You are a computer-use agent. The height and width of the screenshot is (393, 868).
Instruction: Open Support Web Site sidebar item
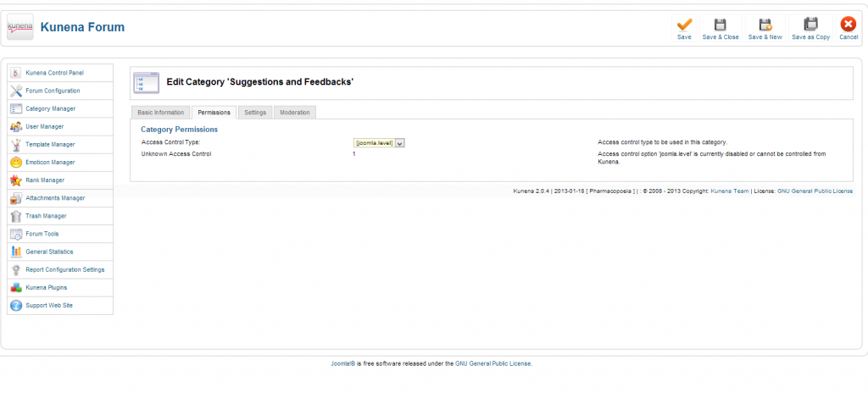(x=49, y=306)
